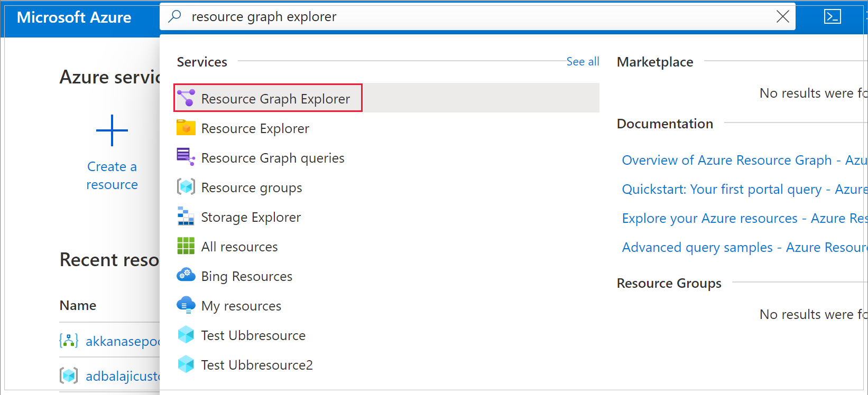This screenshot has height=395, width=868.
Task: Go to Microsoft Azure home title
Action: (74, 17)
